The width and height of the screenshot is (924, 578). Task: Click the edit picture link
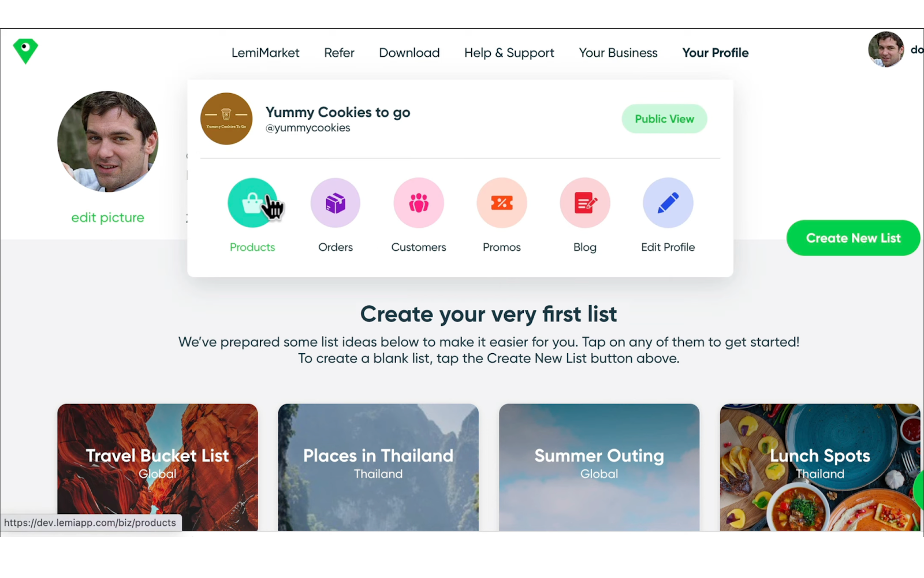(x=107, y=217)
